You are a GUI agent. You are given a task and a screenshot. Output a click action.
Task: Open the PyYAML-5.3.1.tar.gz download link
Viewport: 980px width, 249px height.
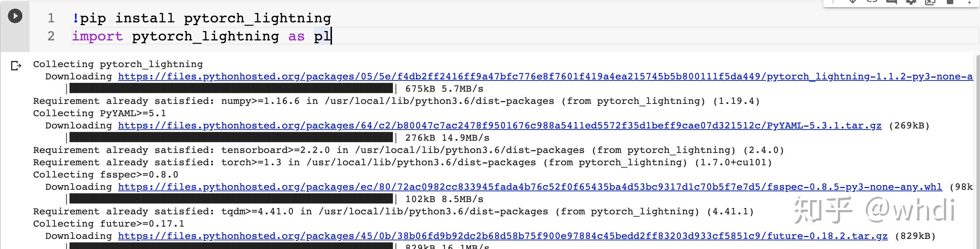tap(495, 125)
